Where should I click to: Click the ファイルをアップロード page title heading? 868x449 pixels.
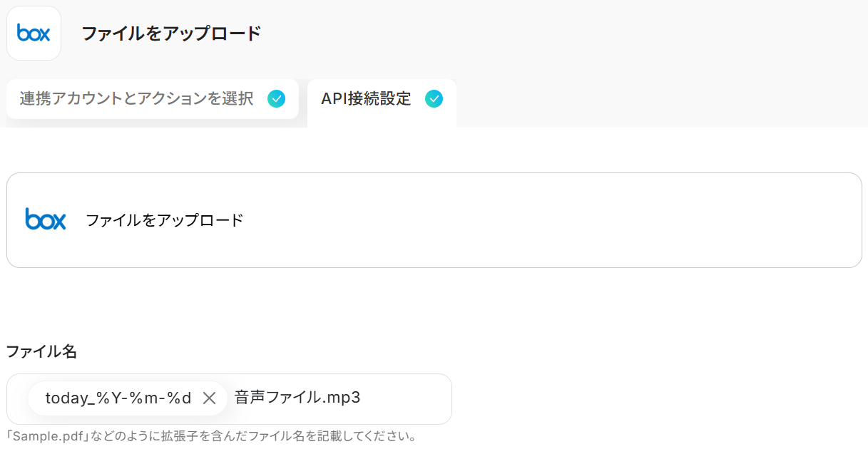click(171, 33)
